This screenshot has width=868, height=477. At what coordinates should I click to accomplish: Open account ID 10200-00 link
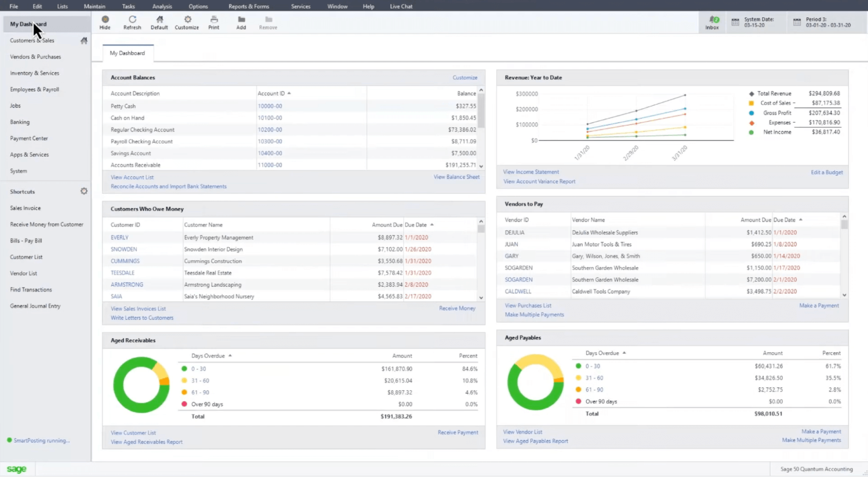[x=270, y=130]
